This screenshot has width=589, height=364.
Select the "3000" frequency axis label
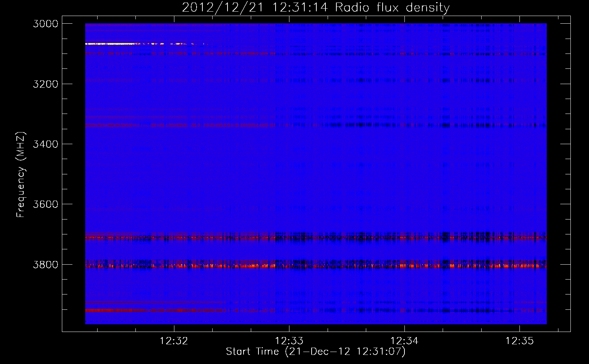(x=46, y=24)
